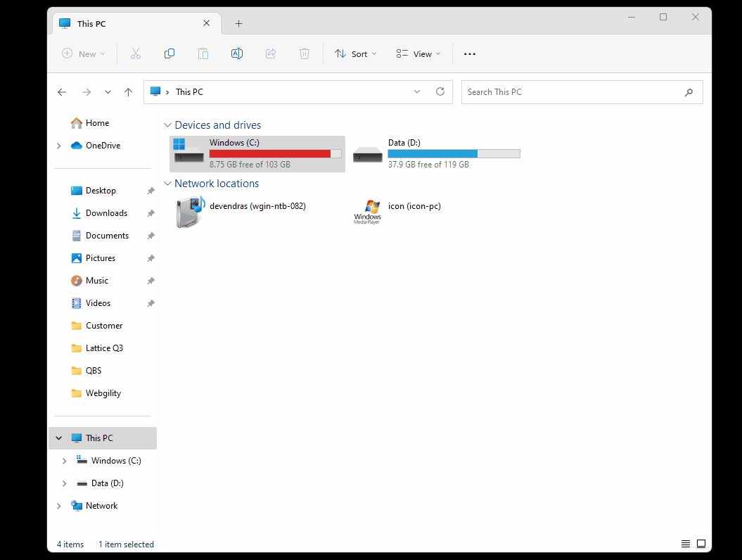The image size is (742, 560).
Task: Open the Sort dropdown menu
Action: (356, 54)
